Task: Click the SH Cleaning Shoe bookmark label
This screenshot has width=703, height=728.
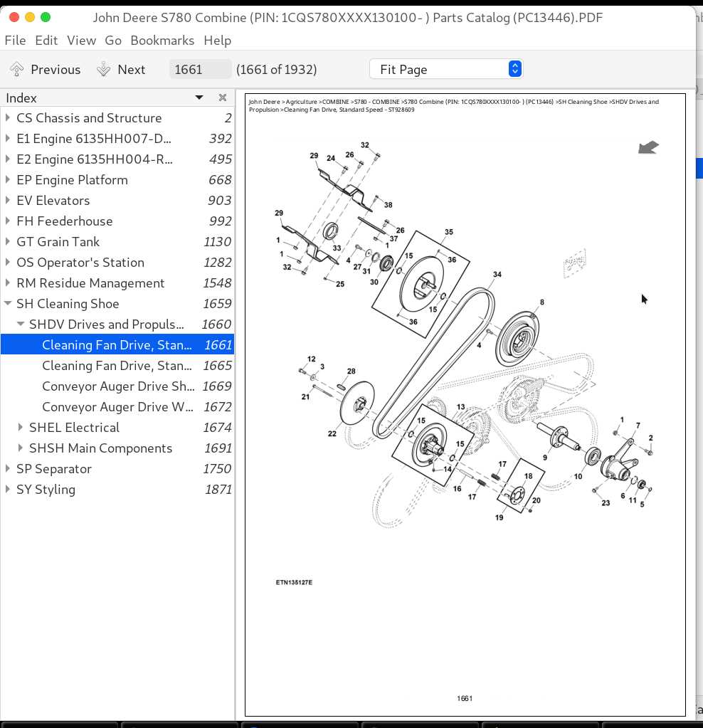Action: (x=68, y=304)
